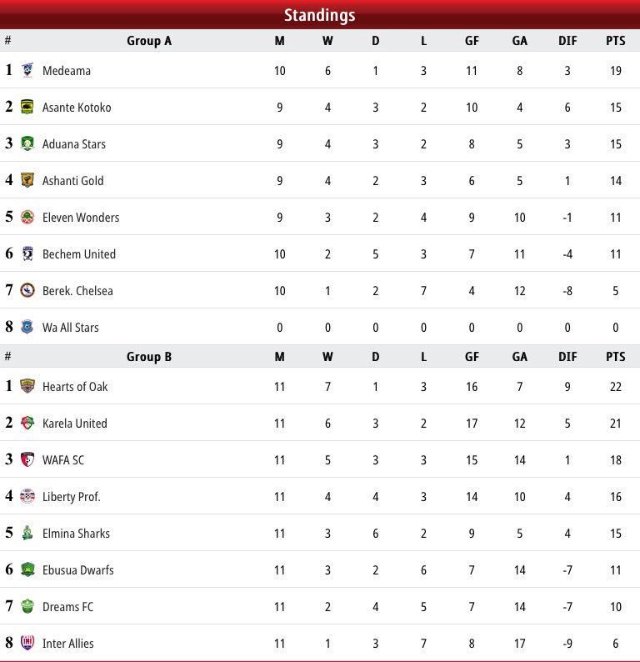This screenshot has height=662, width=640.
Task: Click the Asante Kotoko club logo
Action: tap(27, 107)
